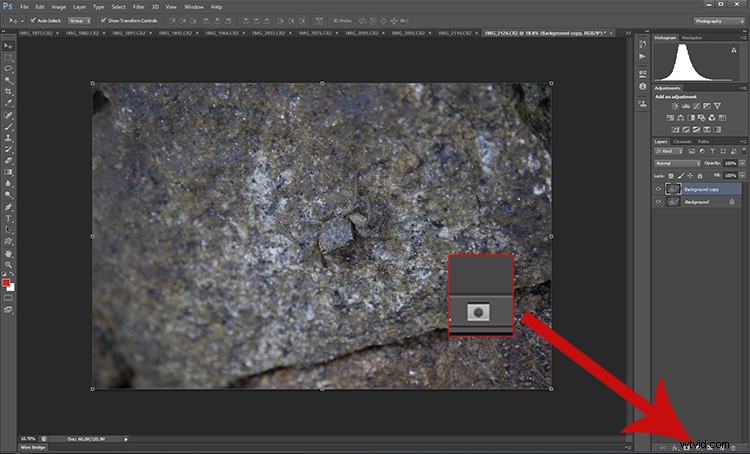The height and width of the screenshot is (454, 750).
Task: Click the Opacity value field
Action: point(730,163)
